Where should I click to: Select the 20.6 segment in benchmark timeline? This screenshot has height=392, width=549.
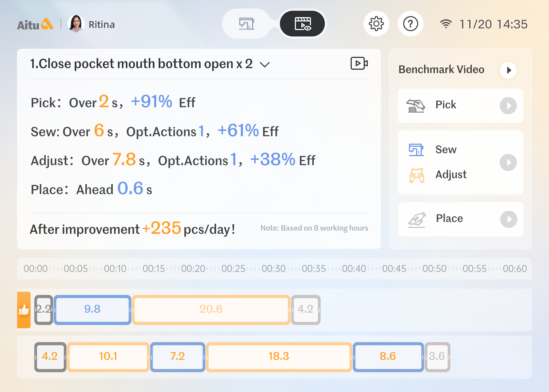(x=211, y=309)
